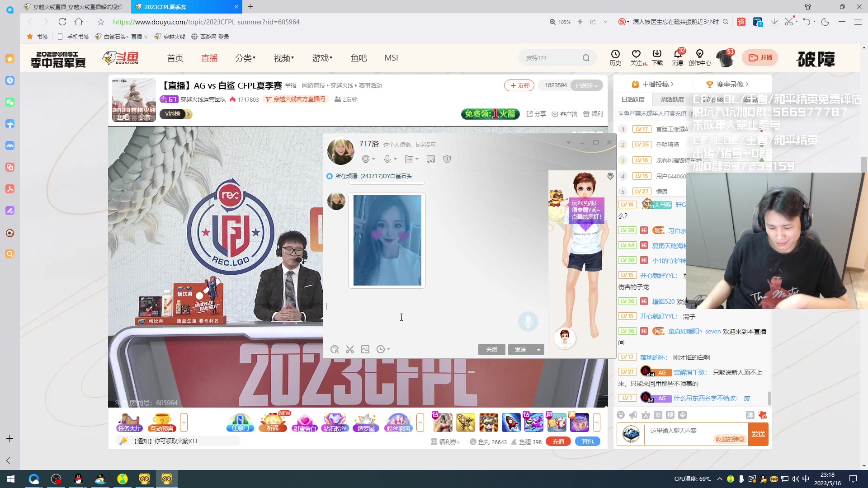Expand the send button dropdown arrow in chat
Image resolution: width=868 pixels, height=488 pixels.
tap(538, 350)
